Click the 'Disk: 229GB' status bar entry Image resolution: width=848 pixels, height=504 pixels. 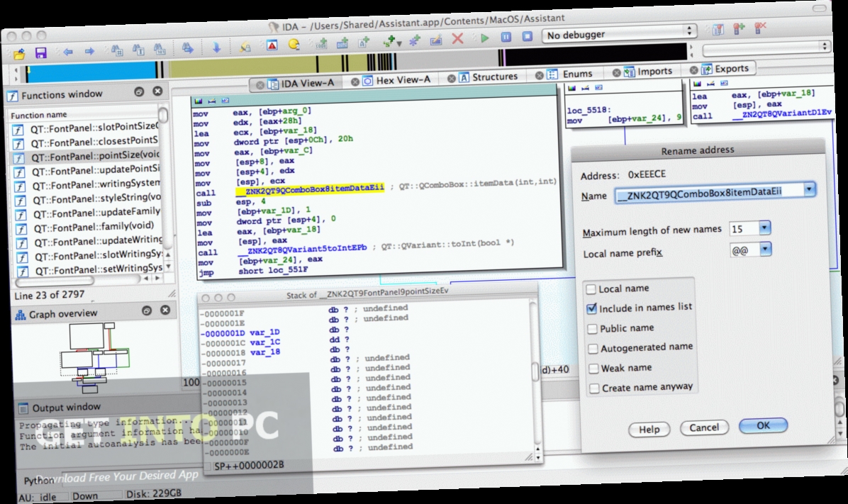[154, 493]
